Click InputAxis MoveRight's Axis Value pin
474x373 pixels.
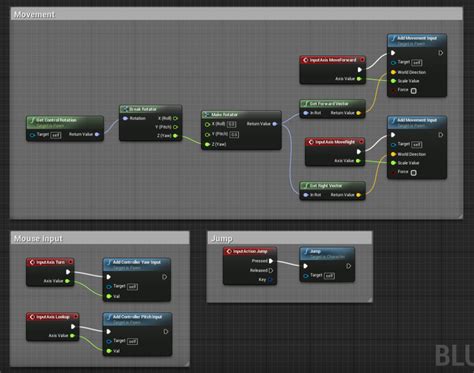click(x=358, y=161)
